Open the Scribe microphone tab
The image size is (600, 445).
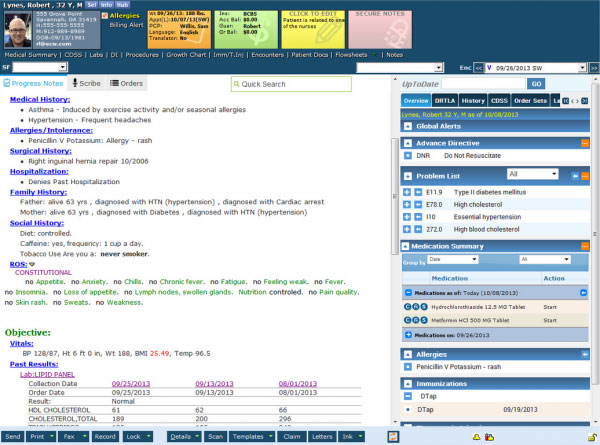(86, 83)
